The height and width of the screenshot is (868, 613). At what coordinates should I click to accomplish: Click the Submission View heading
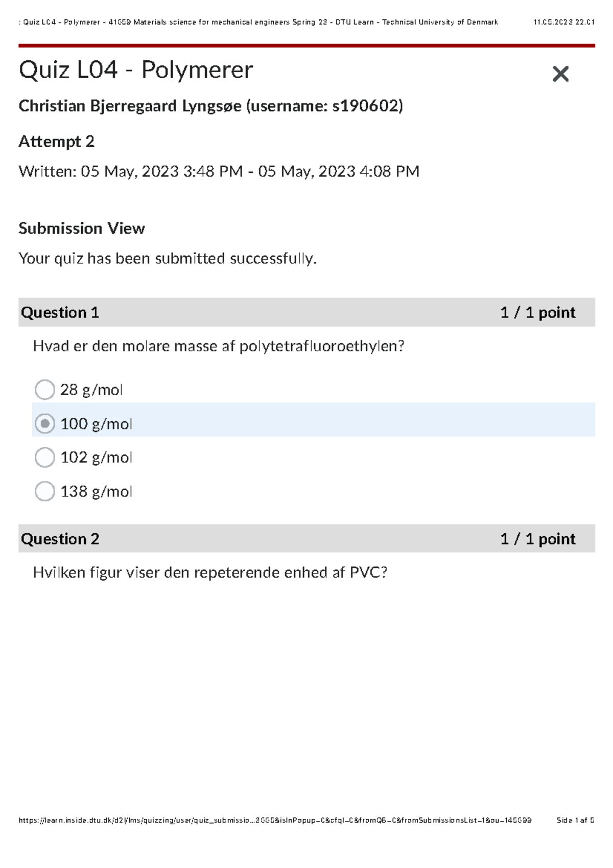click(x=82, y=229)
